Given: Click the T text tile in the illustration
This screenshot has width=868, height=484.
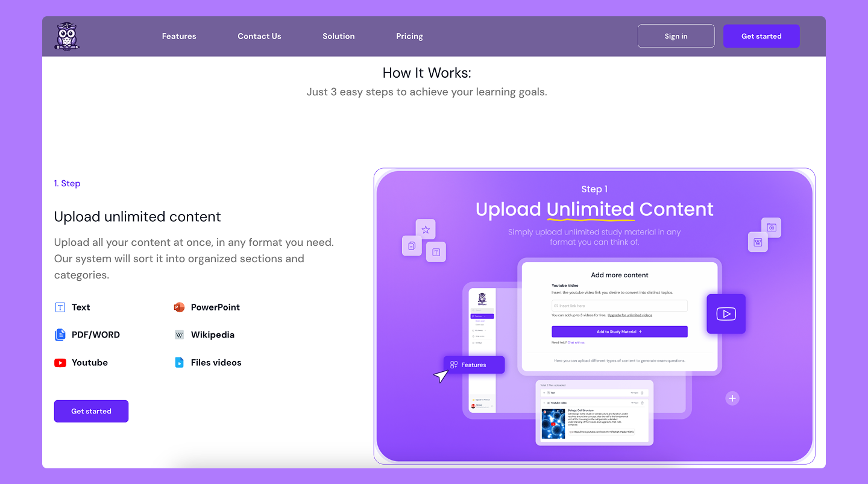Looking at the screenshot, I should [436, 252].
